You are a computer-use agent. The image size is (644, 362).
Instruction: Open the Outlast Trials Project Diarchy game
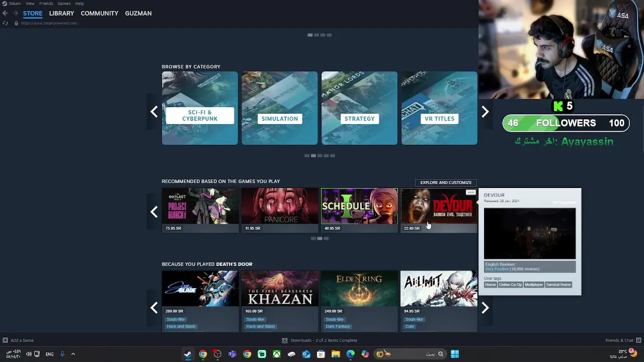click(x=200, y=206)
